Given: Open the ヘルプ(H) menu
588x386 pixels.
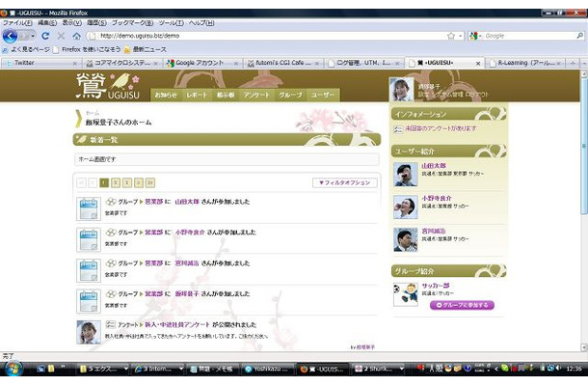Looking at the screenshot, I should pyautogui.click(x=201, y=22).
